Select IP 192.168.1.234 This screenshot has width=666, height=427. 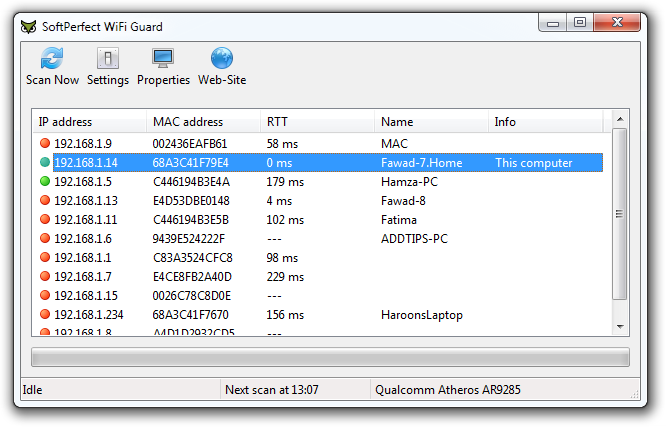(x=88, y=315)
